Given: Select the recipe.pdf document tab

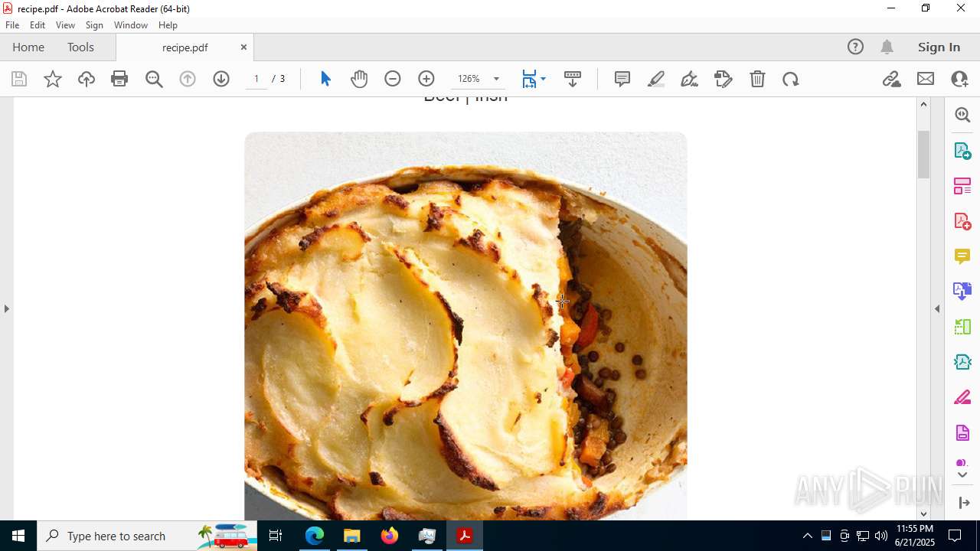Looking at the screenshot, I should pos(185,47).
